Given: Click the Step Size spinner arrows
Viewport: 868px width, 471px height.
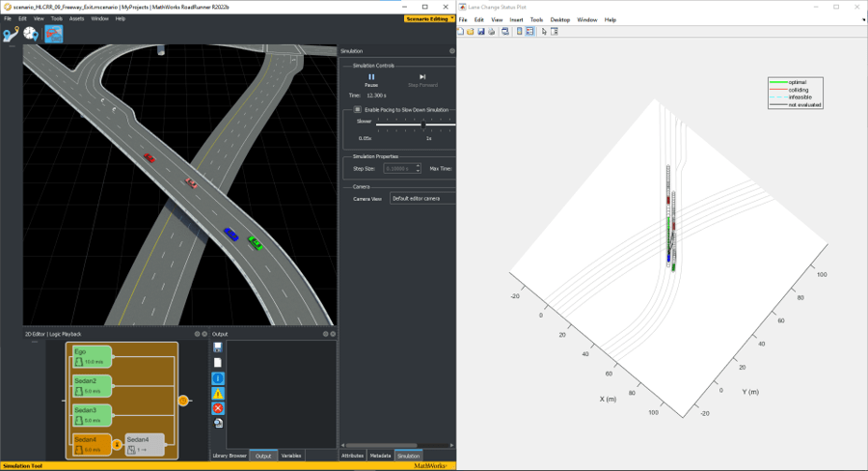Looking at the screenshot, I should coord(417,168).
